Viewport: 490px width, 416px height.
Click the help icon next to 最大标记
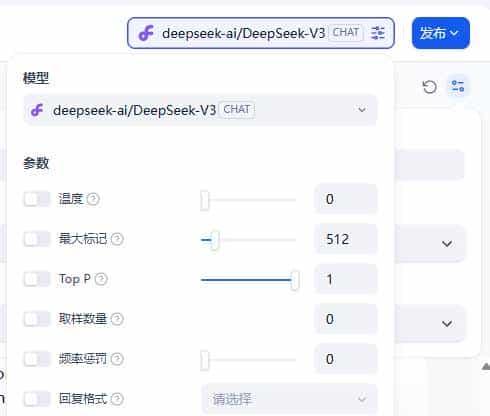[x=117, y=239]
